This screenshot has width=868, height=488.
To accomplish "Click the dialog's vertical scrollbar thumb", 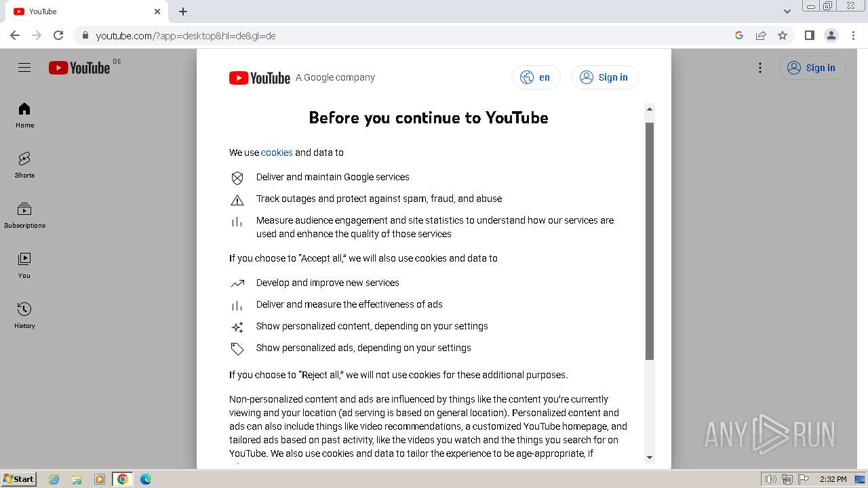I will (x=650, y=241).
